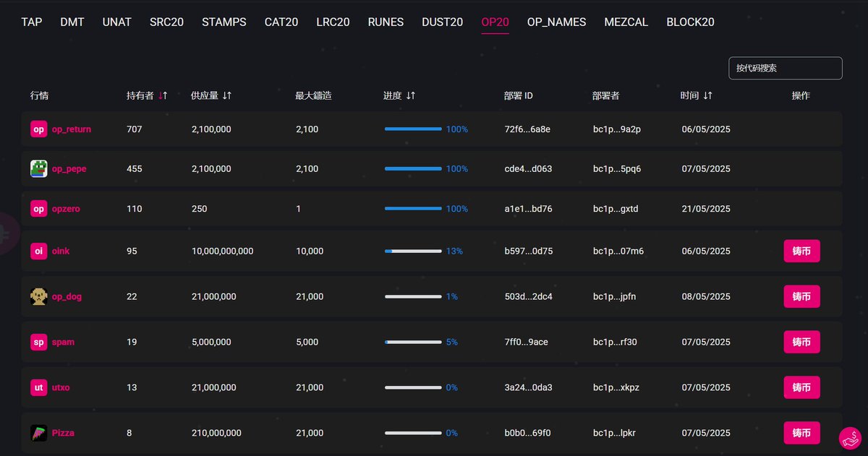Image resolution: width=868 pixels, height=456 pixels.
Task: Click the oink 'oi' token badge
Action: tap(38, 251)
